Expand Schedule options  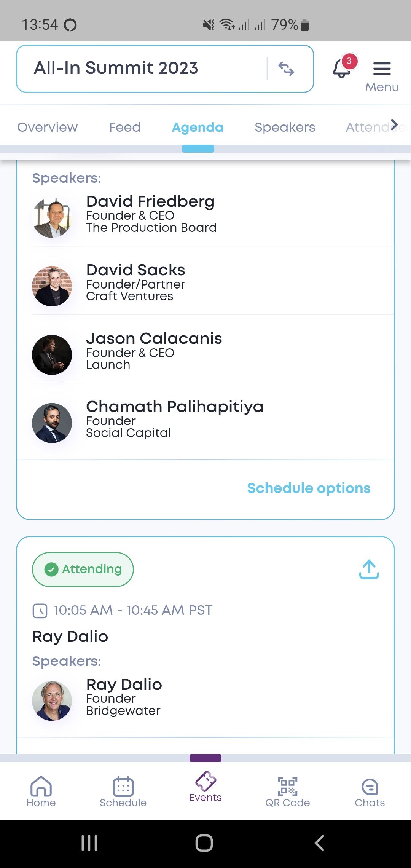pos(309,488)
